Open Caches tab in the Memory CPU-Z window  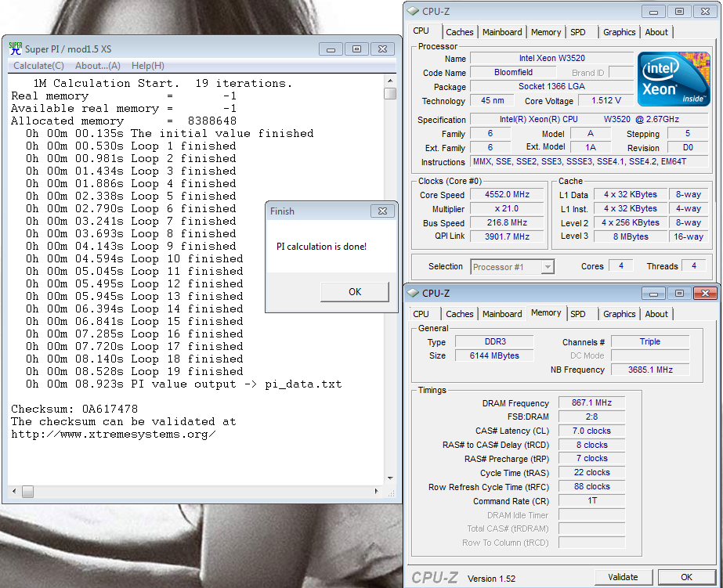[x=460, y=314]
